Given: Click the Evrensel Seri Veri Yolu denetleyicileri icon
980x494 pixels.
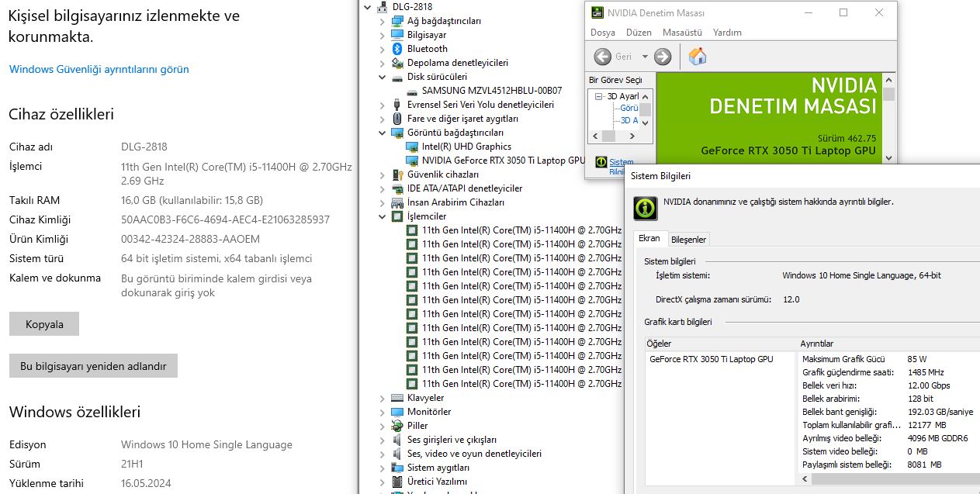Looking at the screenshot, I should tap(397, 105).
